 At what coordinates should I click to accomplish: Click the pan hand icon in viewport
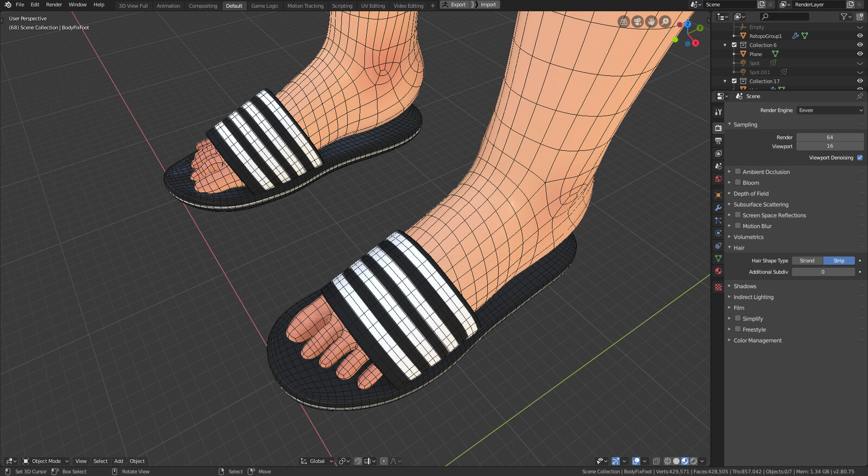pos(651,22)
